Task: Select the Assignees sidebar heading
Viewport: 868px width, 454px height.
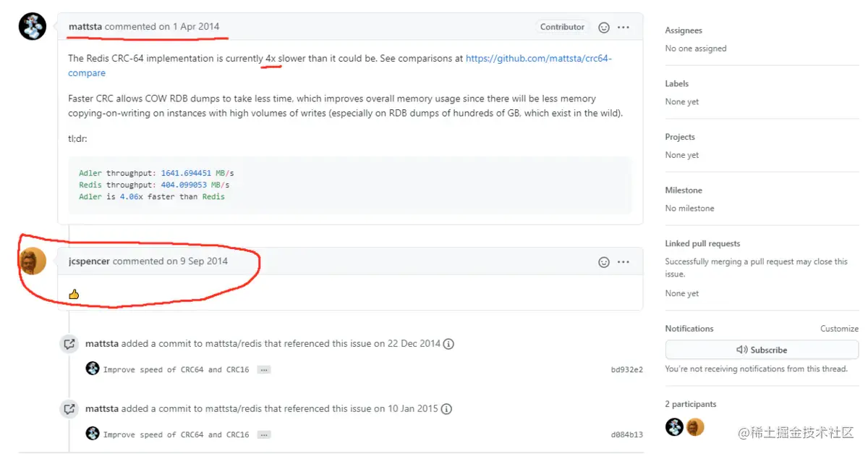Action: [x=684, y=30]
